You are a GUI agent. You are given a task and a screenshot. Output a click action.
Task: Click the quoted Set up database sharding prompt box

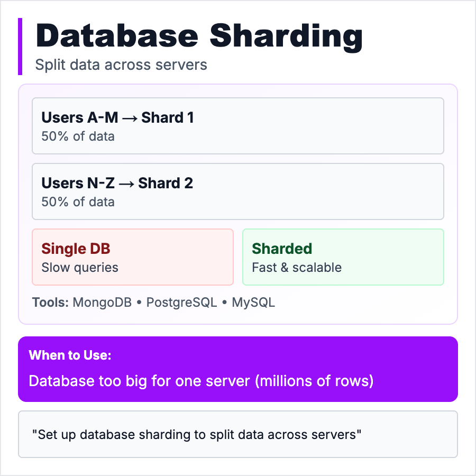(x=237, y=434)
